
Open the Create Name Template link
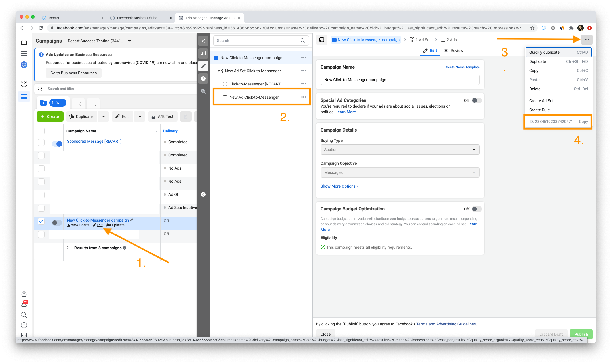tap(462, 67)
